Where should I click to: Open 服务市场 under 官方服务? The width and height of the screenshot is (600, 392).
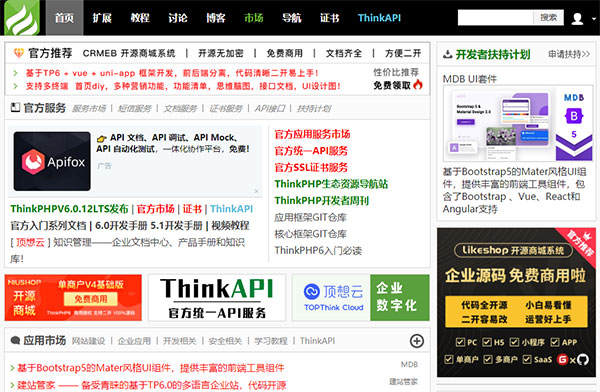pos(89,109)
